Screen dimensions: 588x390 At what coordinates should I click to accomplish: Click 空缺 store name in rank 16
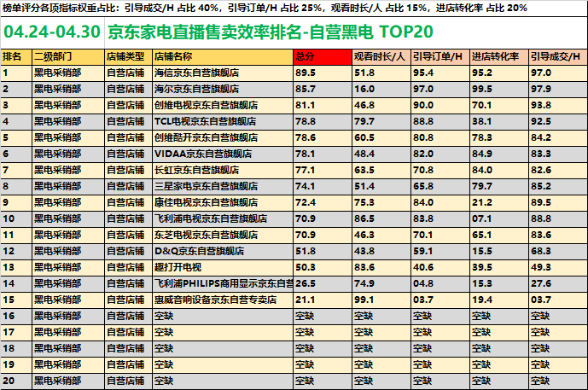coord(223,316)
